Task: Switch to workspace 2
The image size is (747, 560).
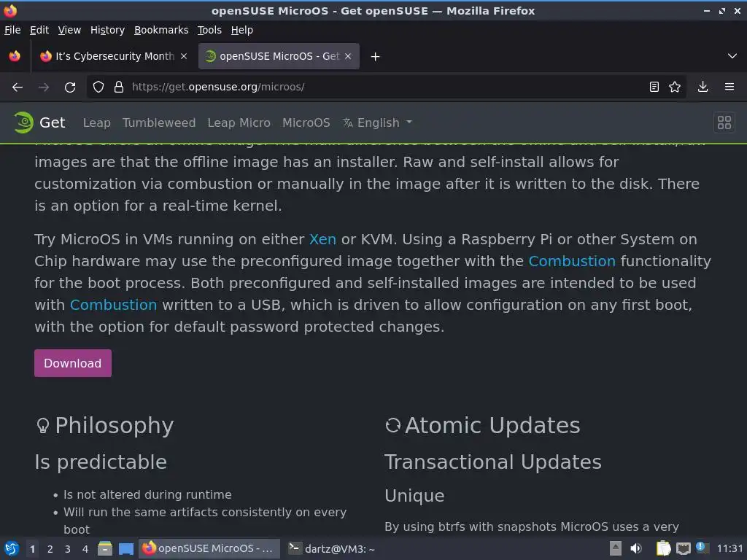Action: 50,549
